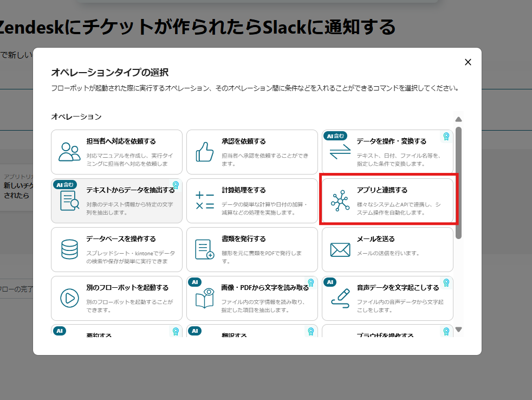This screenshot has height=400, width=532.
Task: Click the arrows icon for データを操作・変換する
Action: 340,152
